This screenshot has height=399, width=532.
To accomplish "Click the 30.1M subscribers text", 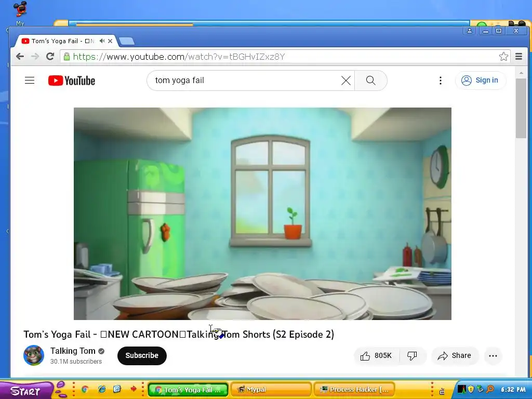I will coord(76,362).
